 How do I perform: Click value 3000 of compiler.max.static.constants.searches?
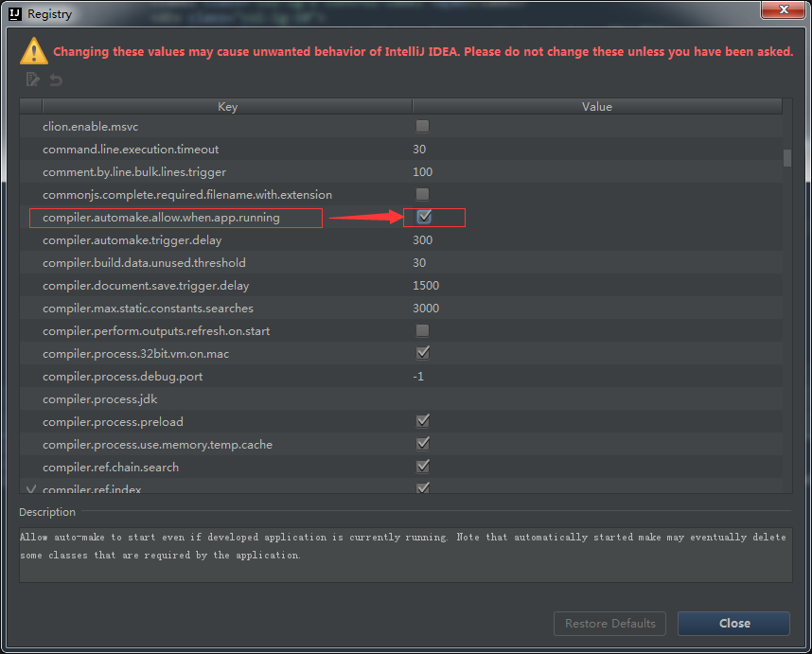point(426,309)
